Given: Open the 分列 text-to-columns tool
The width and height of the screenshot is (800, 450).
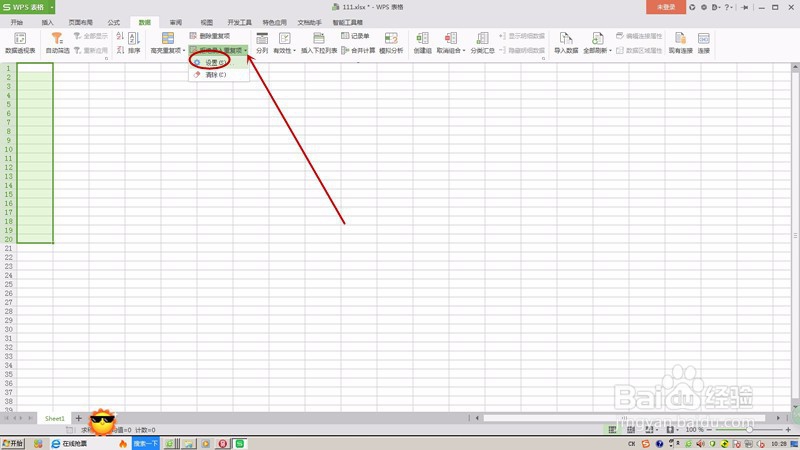Looking at the screenshot, I should pyautogui.click(x=262, y=43).
